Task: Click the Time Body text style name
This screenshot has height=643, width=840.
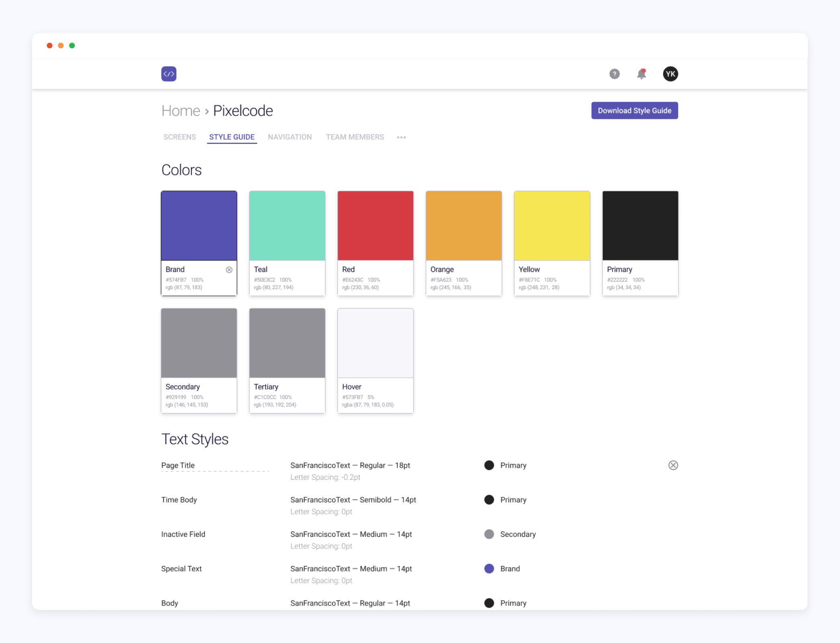Action: pyautogui.click(x=179, y=500)
